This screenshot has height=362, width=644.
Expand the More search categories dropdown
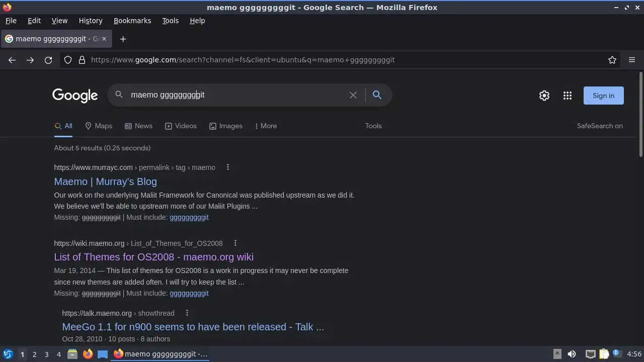tap(266, 126)
